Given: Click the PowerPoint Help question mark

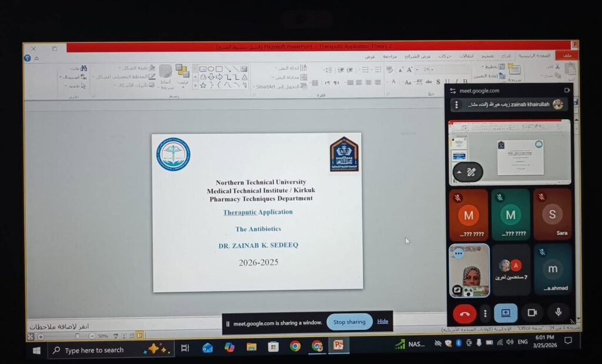Looking at the screenshot, I should (27, 58).
